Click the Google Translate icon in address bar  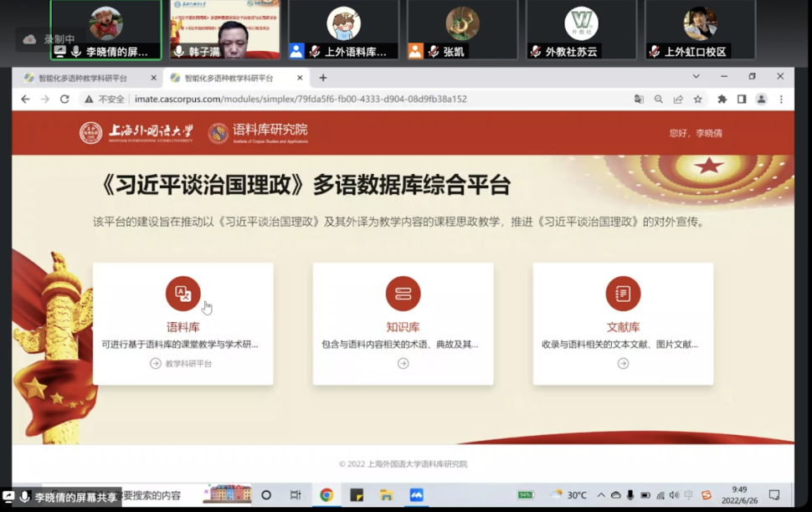[x=639, y=99]
